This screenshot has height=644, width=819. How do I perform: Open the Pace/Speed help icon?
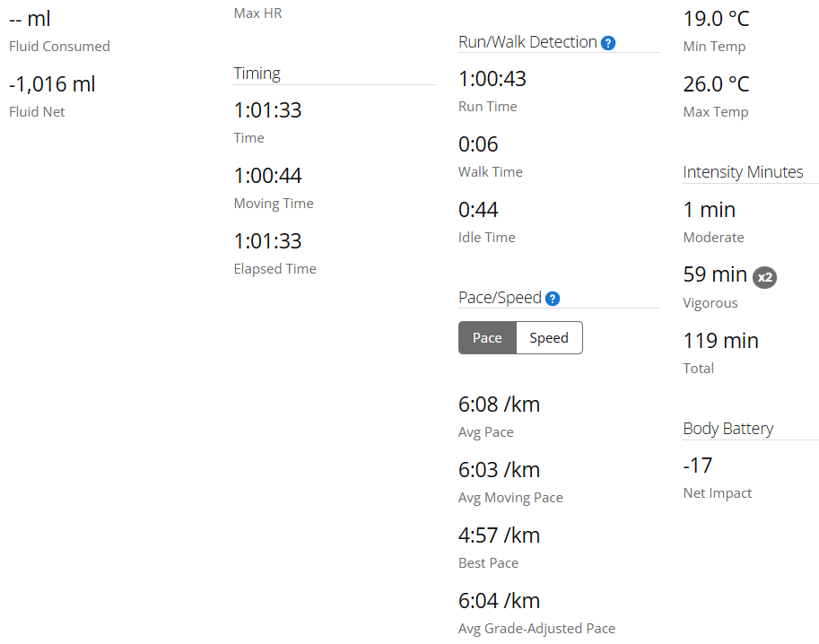(553, 299)
